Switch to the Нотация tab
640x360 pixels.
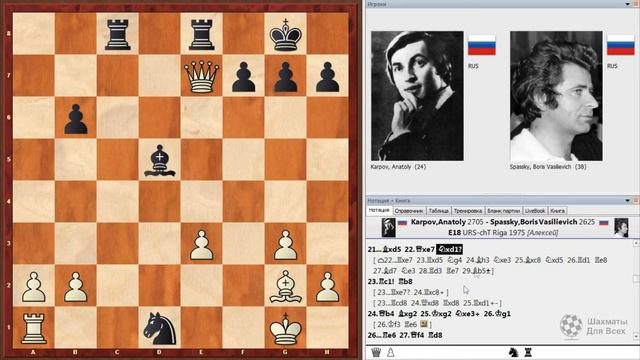[x=379, y=210]
